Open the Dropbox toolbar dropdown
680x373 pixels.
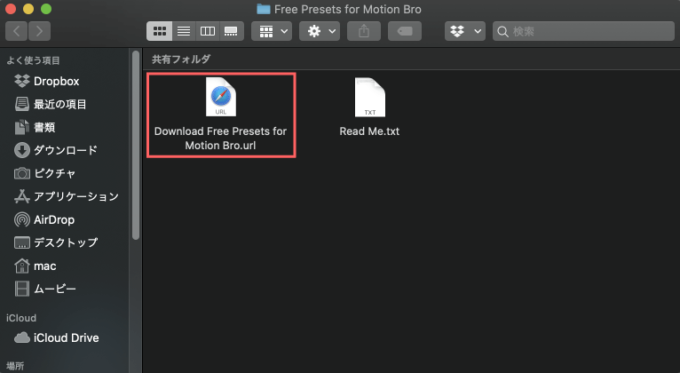(465, 31)
